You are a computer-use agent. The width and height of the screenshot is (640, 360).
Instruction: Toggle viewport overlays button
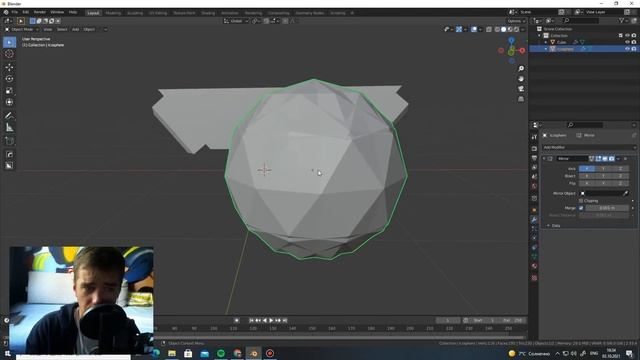[x=474, y=29]
